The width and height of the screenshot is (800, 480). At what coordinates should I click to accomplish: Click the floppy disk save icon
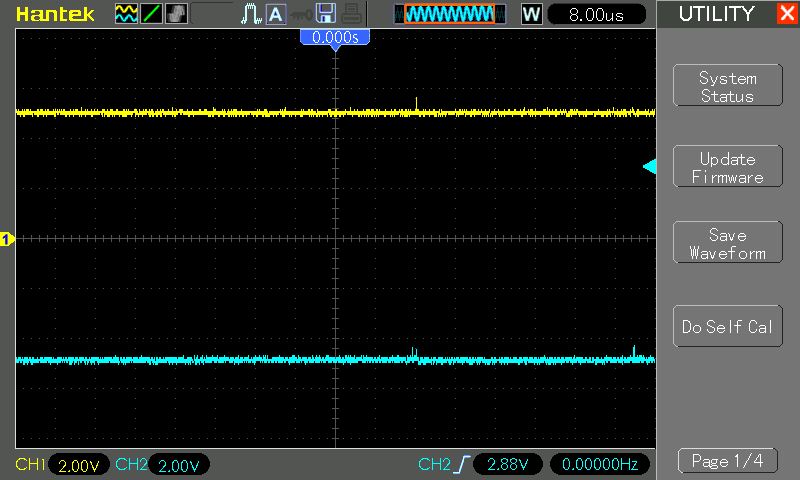(x=325, y=14)
